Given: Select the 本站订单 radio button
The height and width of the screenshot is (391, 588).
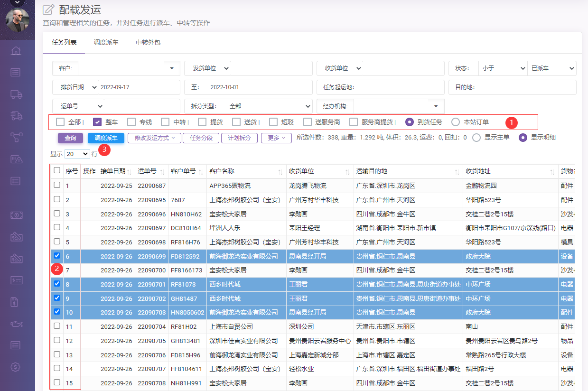Looking at the screenshot, I should tap(456, 122).
